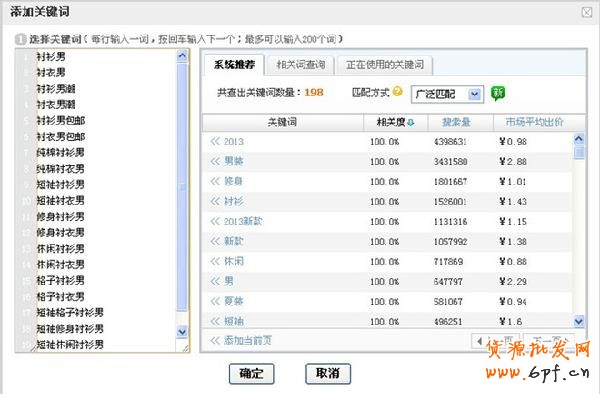The image size is (600, 394).
Task: Add keyword 夏装 via its double-arrow icon
Action: tap(215, 301)
